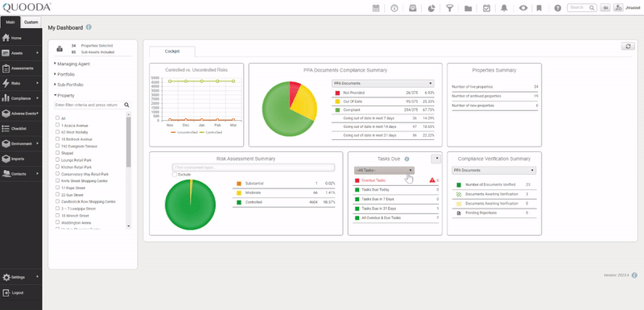The image size is (644, 310).
Task: Open the help question mark icon
Action: (557, 8)
